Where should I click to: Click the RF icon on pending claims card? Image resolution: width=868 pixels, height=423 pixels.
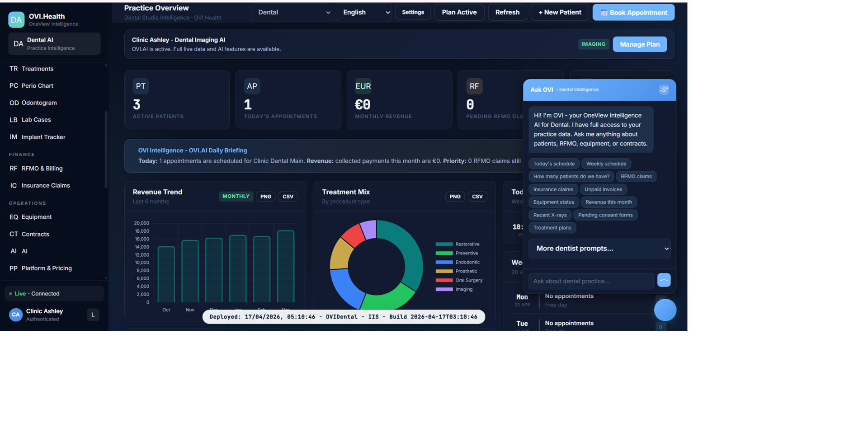pos(474,86)
